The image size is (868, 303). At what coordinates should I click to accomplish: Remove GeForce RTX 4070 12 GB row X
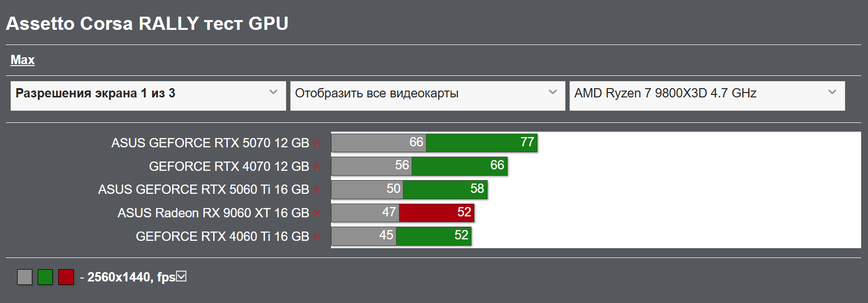pos(317,167)
